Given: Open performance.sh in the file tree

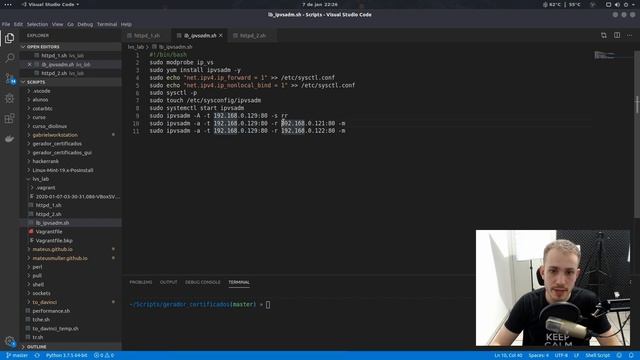Looking at the screenshot, I should pyautogui.click(x=51, y=311).
